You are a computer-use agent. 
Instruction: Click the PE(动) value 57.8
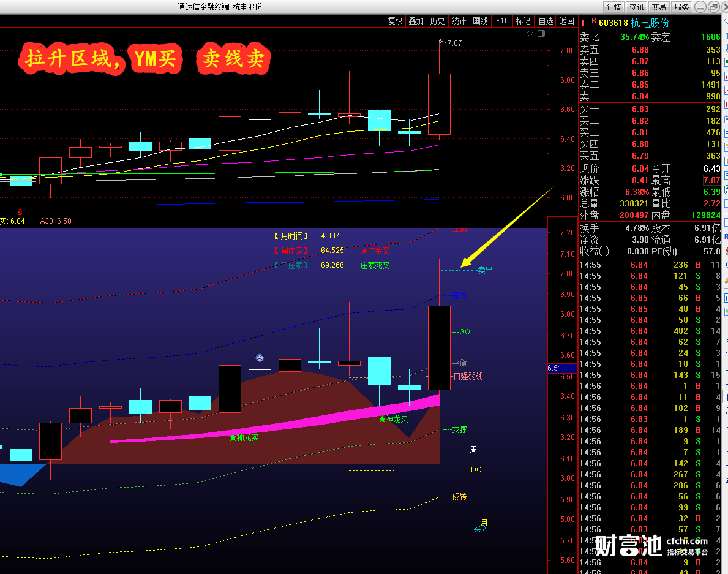pos(711,251)
